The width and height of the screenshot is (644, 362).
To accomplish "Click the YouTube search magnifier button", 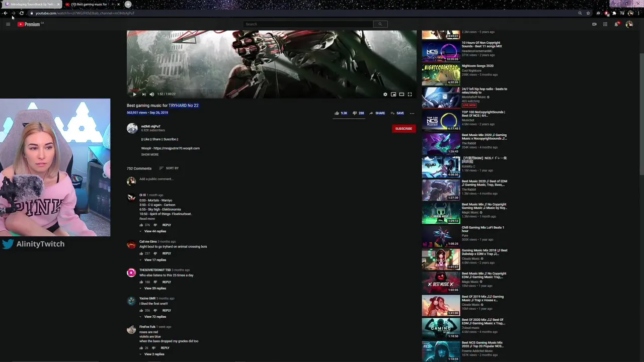I will [380, 24].
